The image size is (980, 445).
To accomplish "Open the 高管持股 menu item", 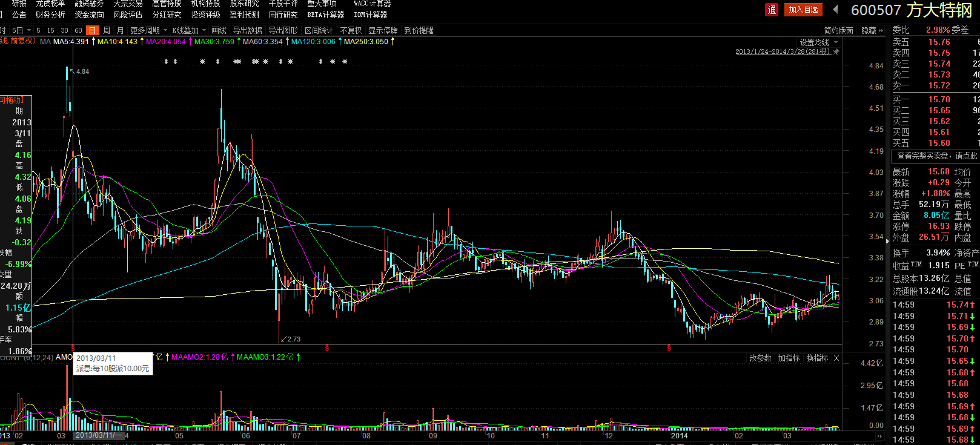I will point(167,4).
